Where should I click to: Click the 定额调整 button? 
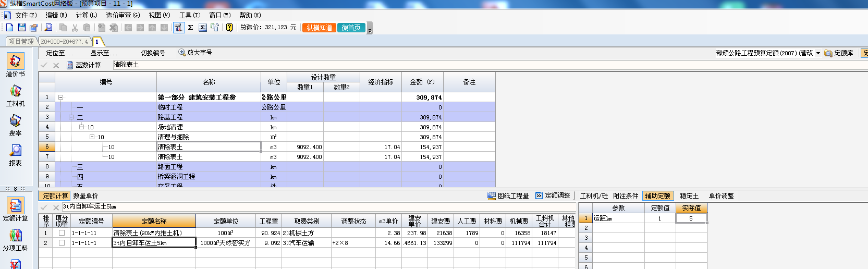[553, 196]
